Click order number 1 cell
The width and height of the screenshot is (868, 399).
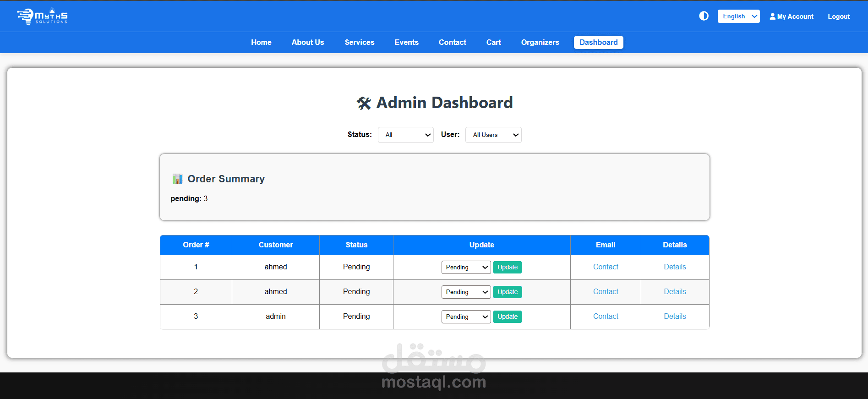[196, 267]
